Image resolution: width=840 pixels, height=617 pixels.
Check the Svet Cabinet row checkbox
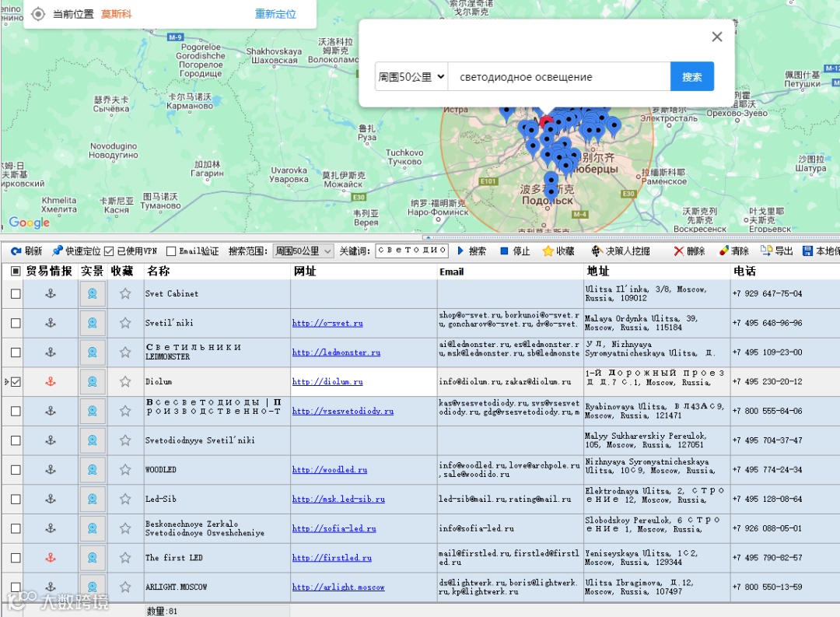click(x=16, y=294)
